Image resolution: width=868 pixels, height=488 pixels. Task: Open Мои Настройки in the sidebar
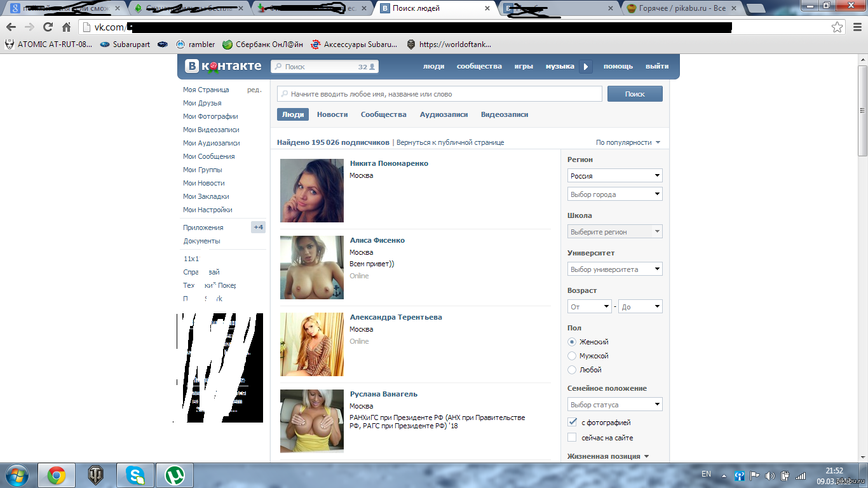[208, 210]
